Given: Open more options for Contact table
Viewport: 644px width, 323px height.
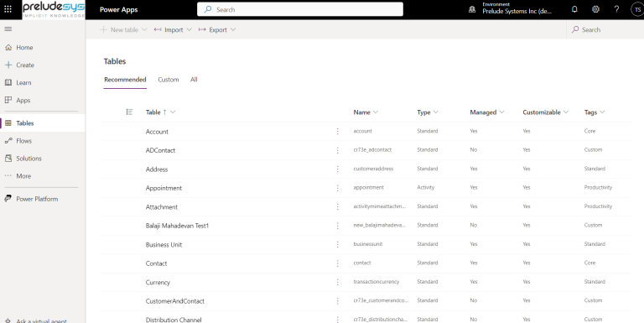Looking at the screenshot, I should [x=338, y=263].
